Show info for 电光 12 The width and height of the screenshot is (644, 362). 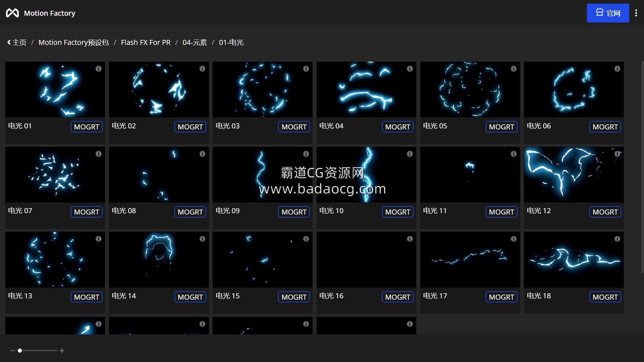click(x=617, y=154)
